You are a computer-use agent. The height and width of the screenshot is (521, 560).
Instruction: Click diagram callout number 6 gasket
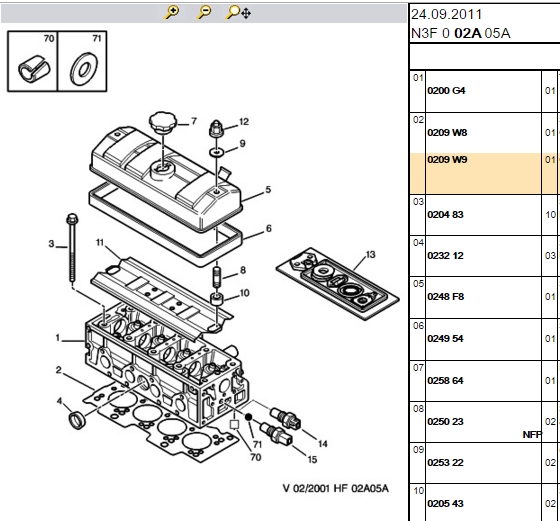click(269, 229)
